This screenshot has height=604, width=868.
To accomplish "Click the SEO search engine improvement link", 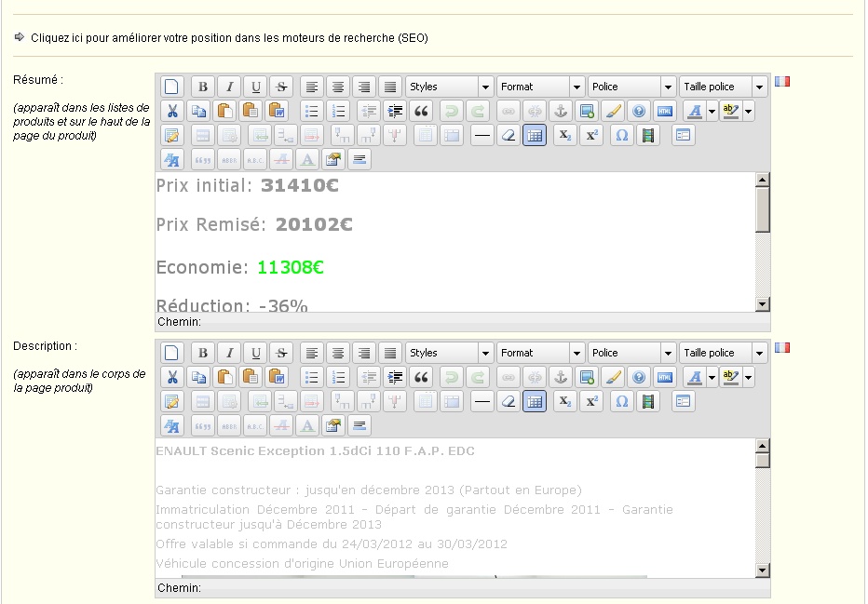I will (x=229, y=38).
